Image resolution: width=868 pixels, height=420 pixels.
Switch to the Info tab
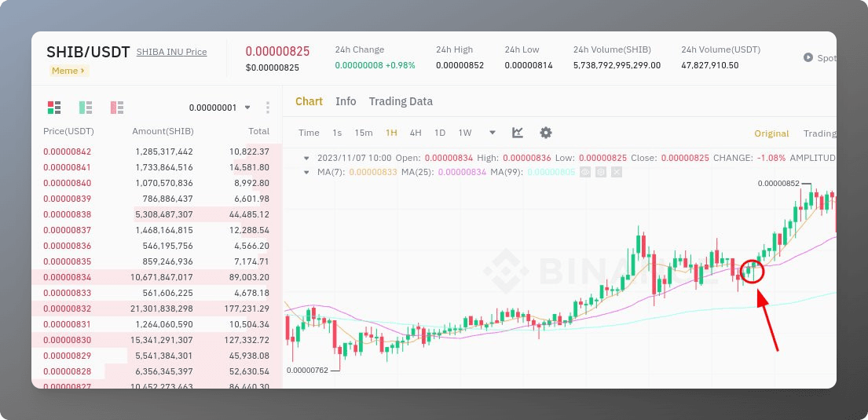(x=346, y=101)
